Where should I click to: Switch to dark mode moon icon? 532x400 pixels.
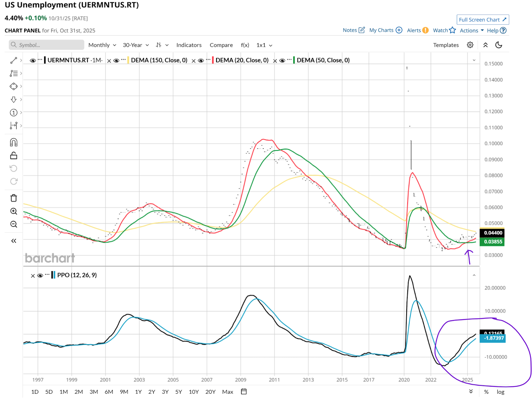498,45
